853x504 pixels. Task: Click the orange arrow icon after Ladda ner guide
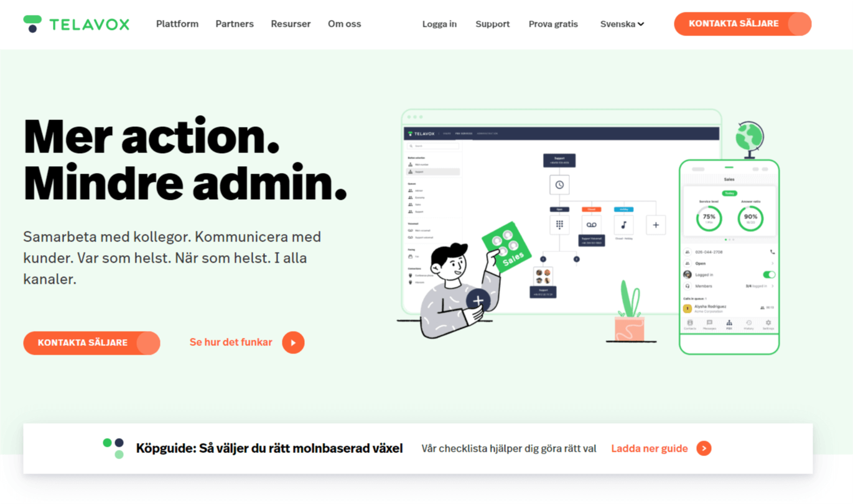click(x=704, y=449)
